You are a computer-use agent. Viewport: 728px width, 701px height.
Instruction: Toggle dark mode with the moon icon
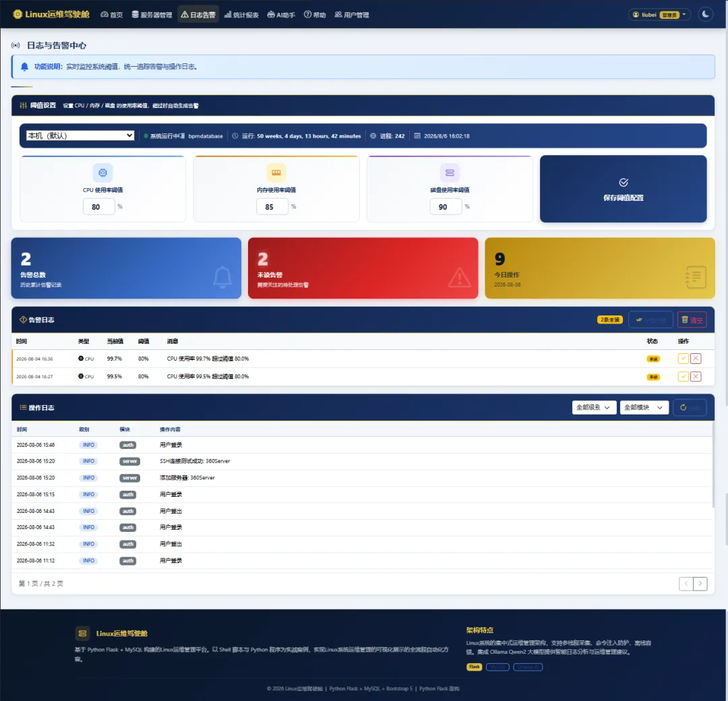click(x=705, y=14)
